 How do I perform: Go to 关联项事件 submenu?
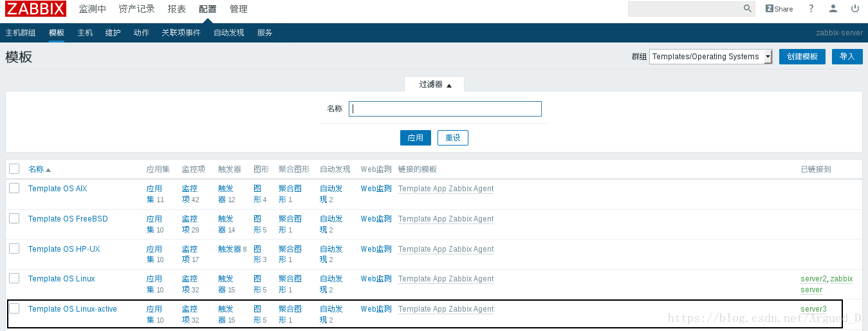point(181,33)
